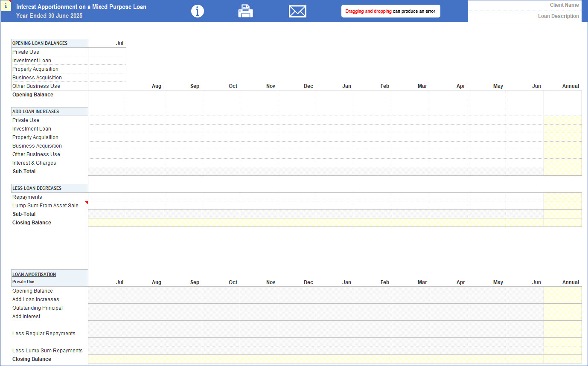Click the 'Interest Apportionment on a Mixed Purpose Loan' title

pos(81,7)
